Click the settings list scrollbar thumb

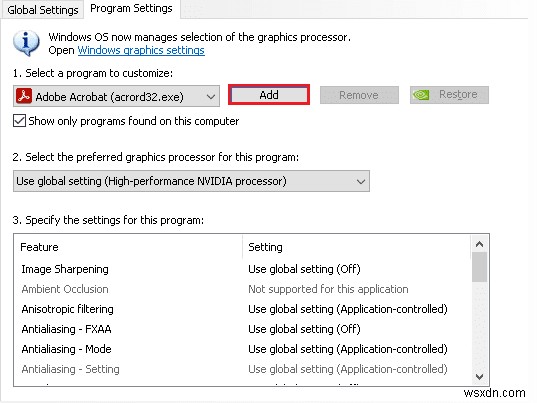point(479,267)
